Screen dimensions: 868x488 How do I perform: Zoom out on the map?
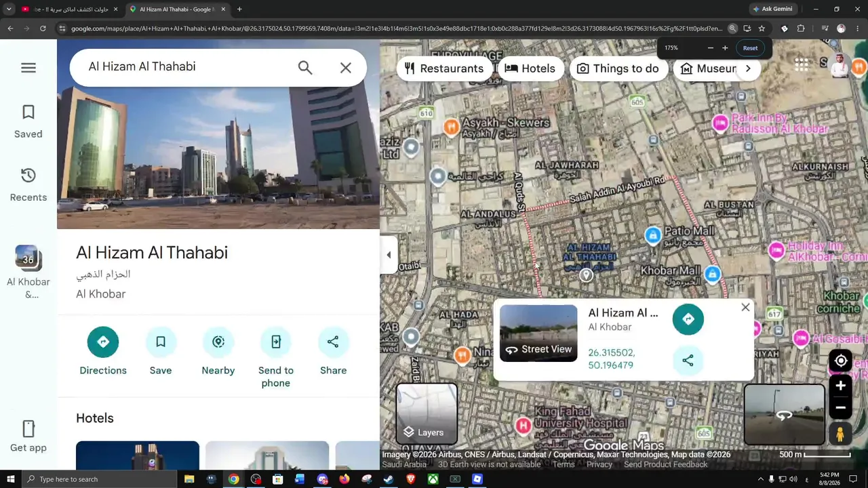click(841, 407)
